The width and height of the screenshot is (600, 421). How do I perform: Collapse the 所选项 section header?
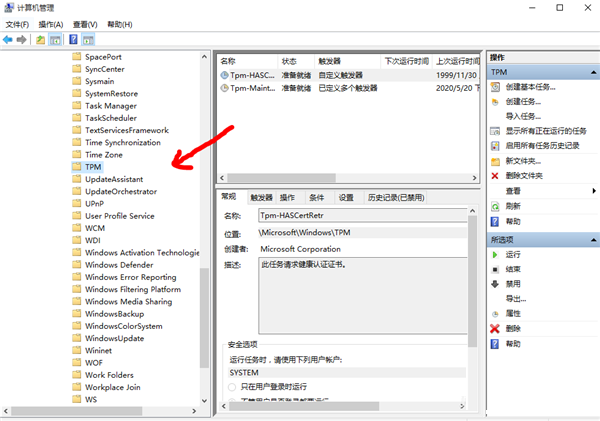590,240
